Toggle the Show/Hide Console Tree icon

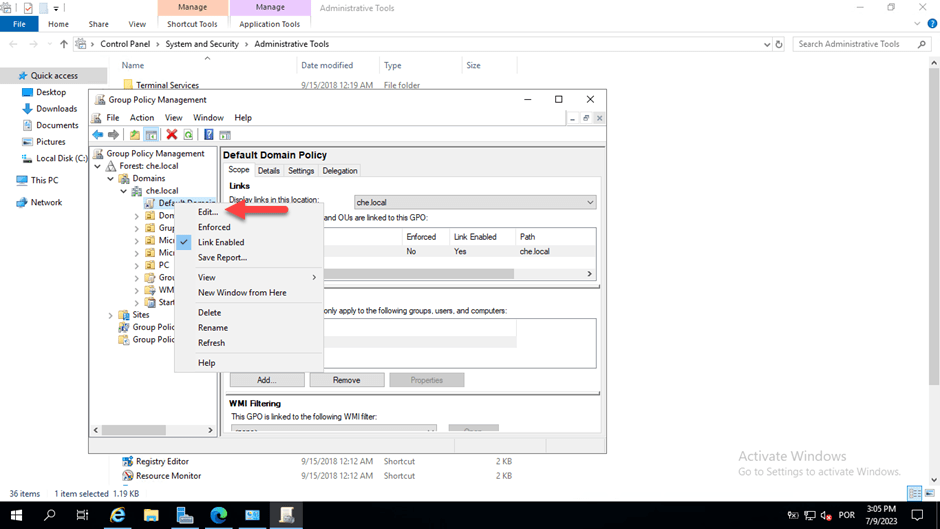(151, 135)
